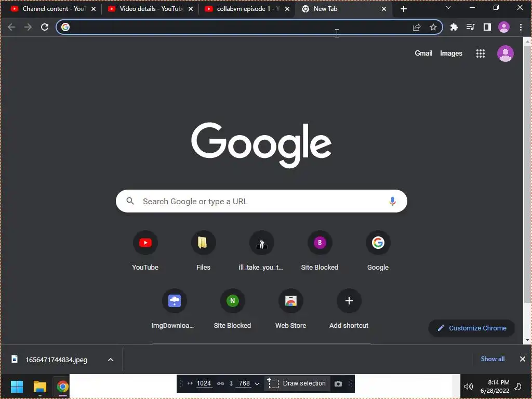
Task: Open the ImgDownloa... shortcut
Action: [x=174, y=309]
